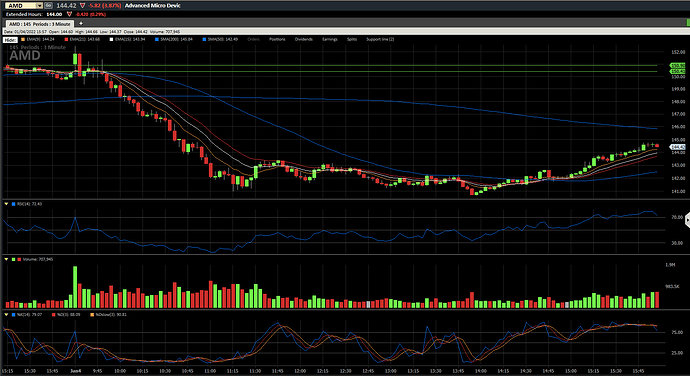The image size is (690, 376).
Task: Select the RSI(14) value label
Action: pos(29,204)
